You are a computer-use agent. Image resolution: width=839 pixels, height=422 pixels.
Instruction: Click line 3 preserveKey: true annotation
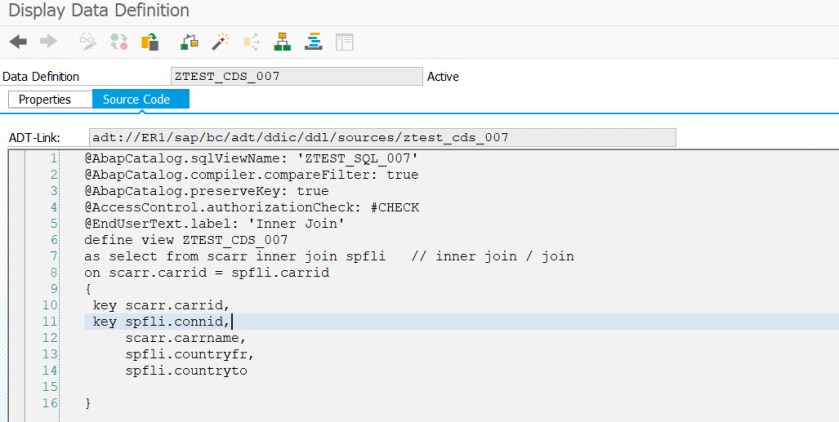206,191
